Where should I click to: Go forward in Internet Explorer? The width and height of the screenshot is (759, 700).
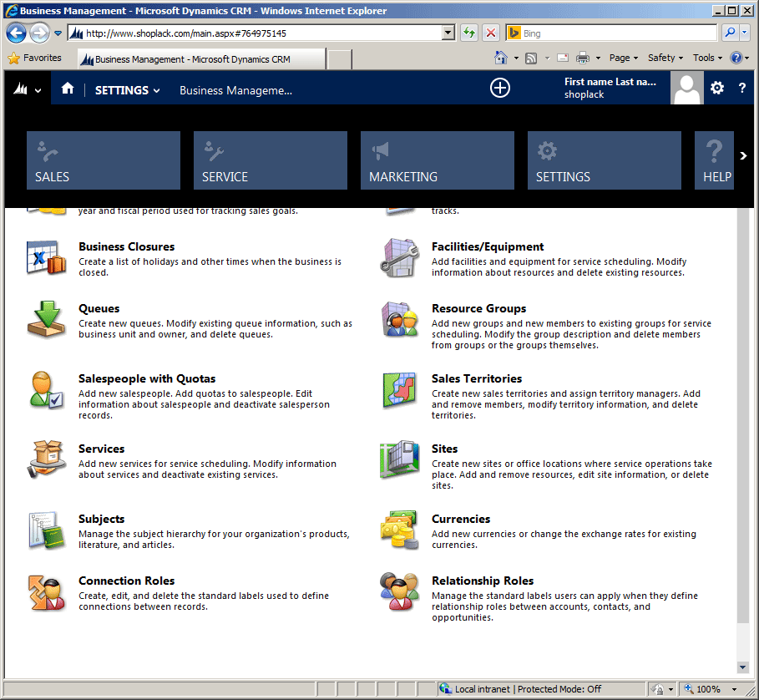[x=39, y=33]
